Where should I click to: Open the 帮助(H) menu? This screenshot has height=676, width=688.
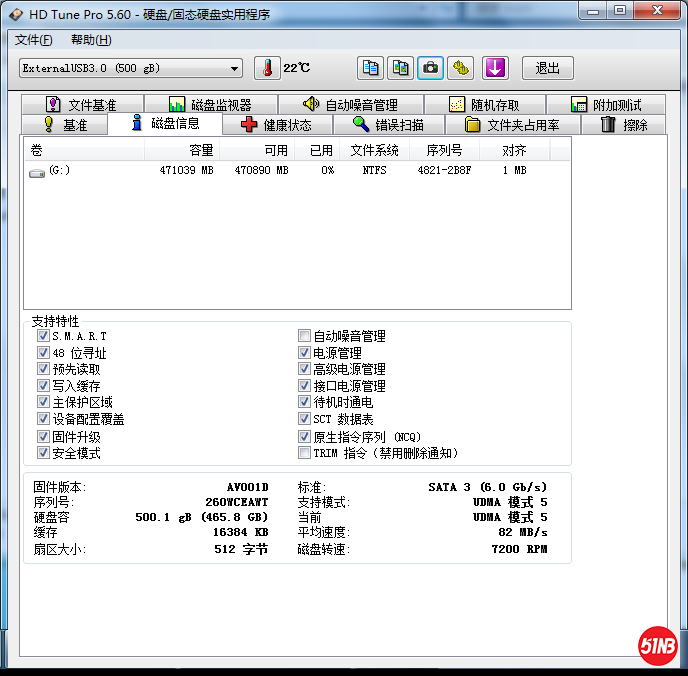[x=91, y=40]
